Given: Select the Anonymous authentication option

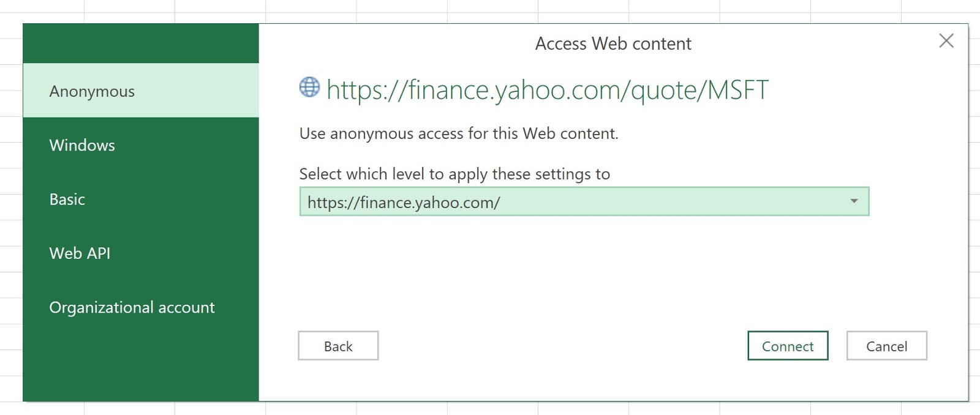Looking at the screenshot, I should coord(92,91).
